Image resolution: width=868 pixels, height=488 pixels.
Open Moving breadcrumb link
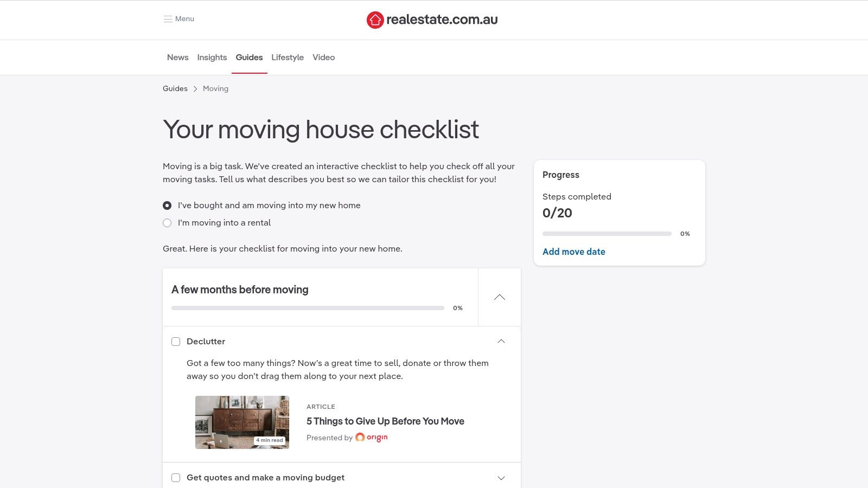pyautogui.click(x=215, y=89)
